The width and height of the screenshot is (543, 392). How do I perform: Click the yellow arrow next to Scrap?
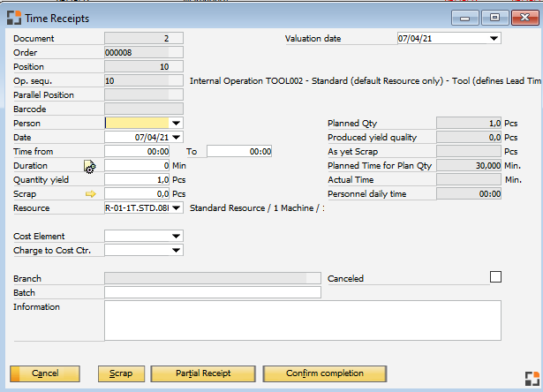pos(90,193)
